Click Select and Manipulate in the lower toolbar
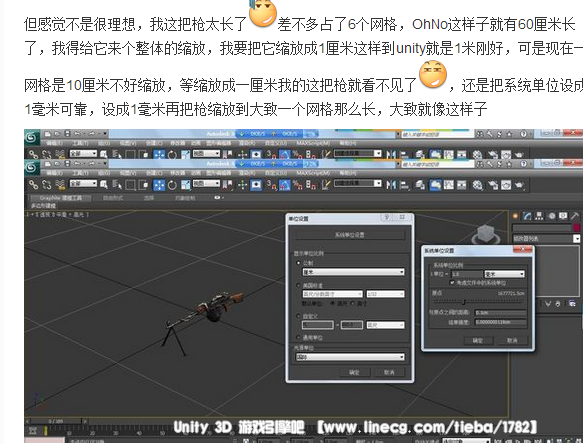 (x=242, y=184)
